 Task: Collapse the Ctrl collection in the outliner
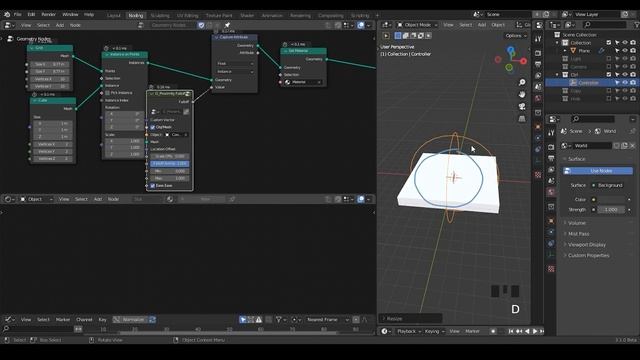click(x=558, y=75)
